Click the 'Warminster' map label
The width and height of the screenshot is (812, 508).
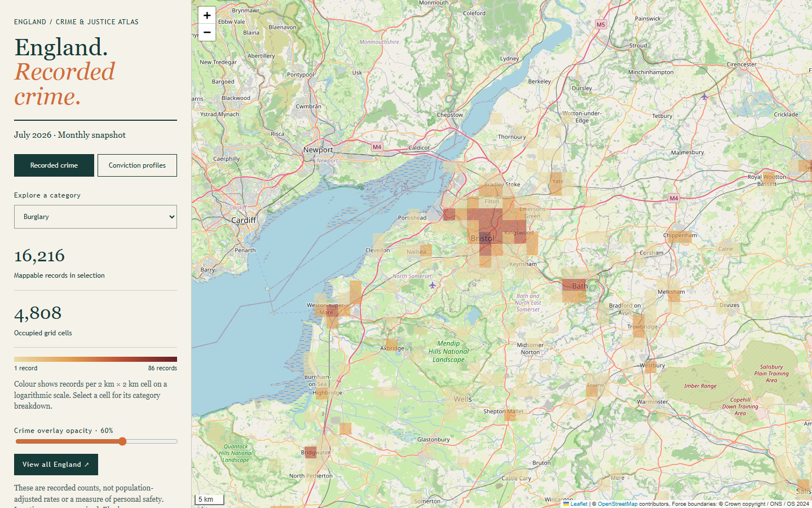[x=652, y=402]
